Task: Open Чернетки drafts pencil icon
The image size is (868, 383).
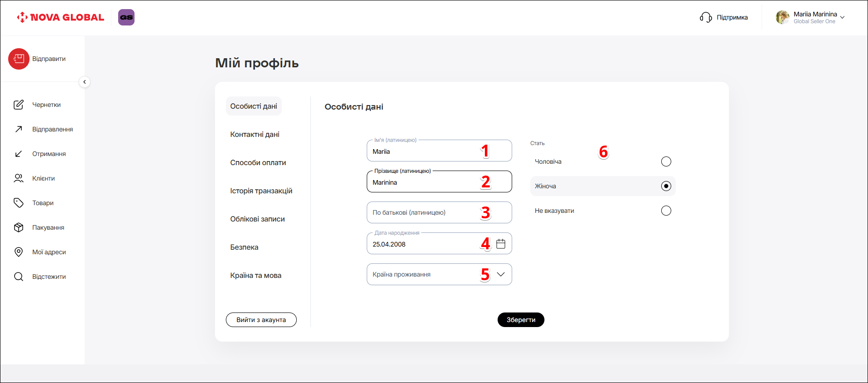Action: (x=19, y=105)
